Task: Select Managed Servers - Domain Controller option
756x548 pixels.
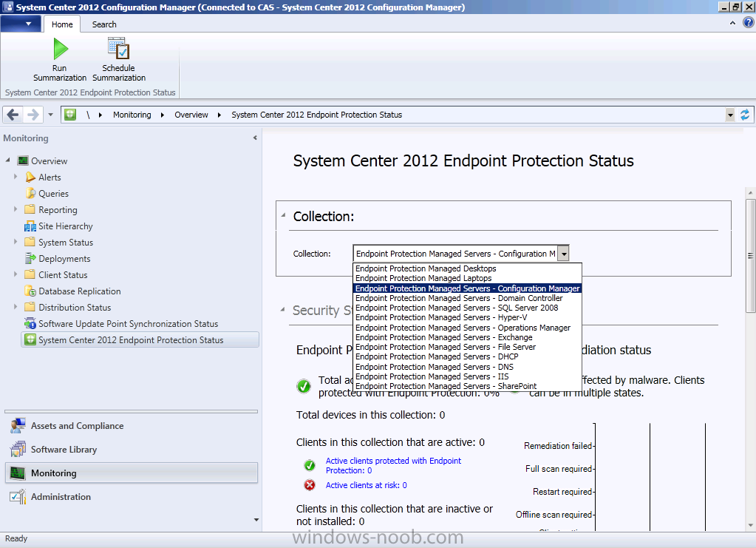Action: [x=467, y=298]
